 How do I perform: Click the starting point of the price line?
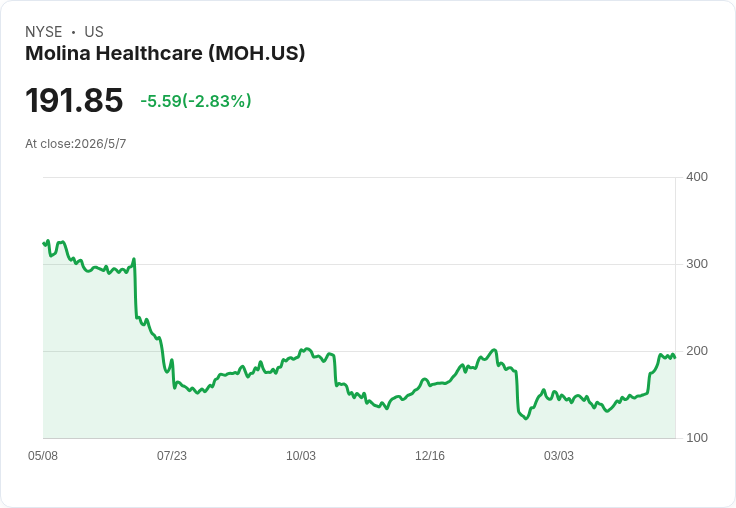44,243
